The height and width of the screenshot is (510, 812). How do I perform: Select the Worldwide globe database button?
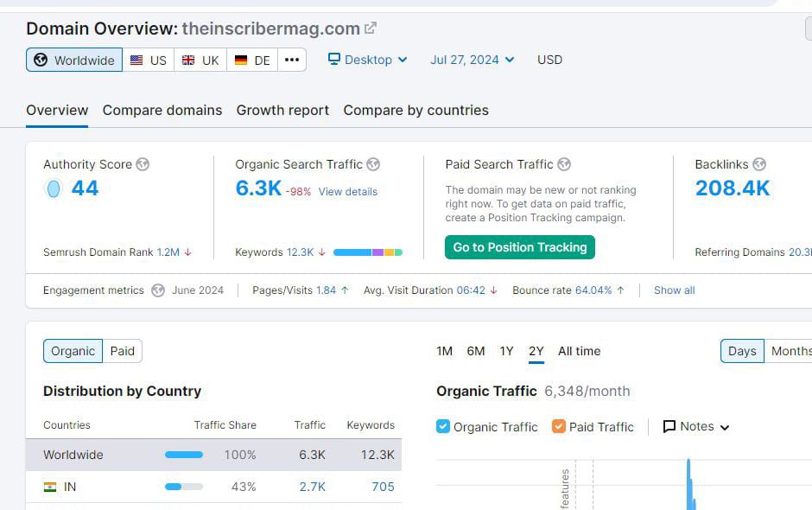click(74, 61)
